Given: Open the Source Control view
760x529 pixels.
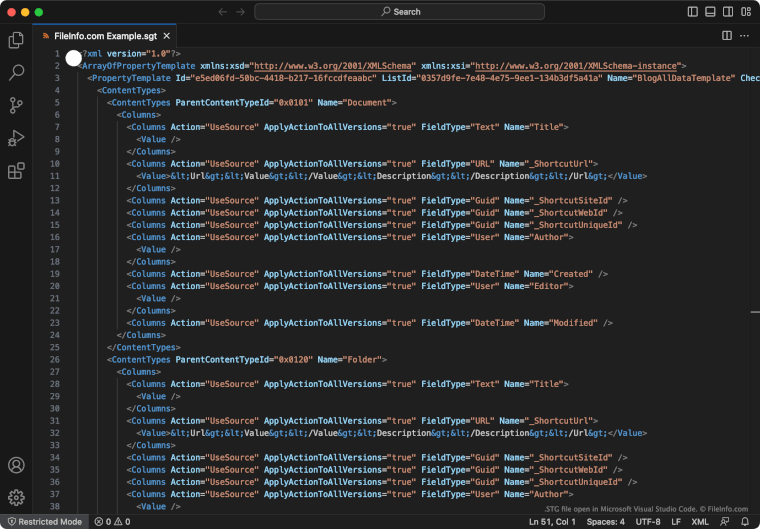Looking at the screenshot, I should (x=16, y=105).
